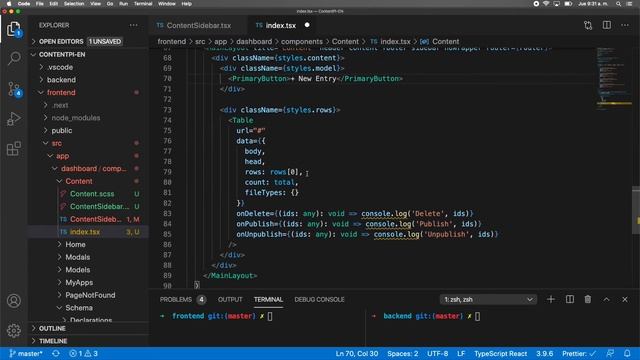Open index.tsx in the file tree

pos(85,231)
